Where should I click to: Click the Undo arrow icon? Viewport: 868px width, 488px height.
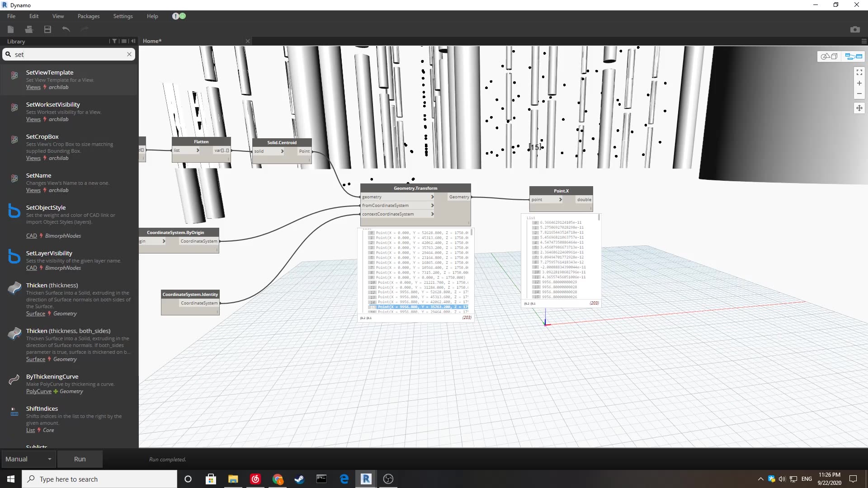(66, 29)
